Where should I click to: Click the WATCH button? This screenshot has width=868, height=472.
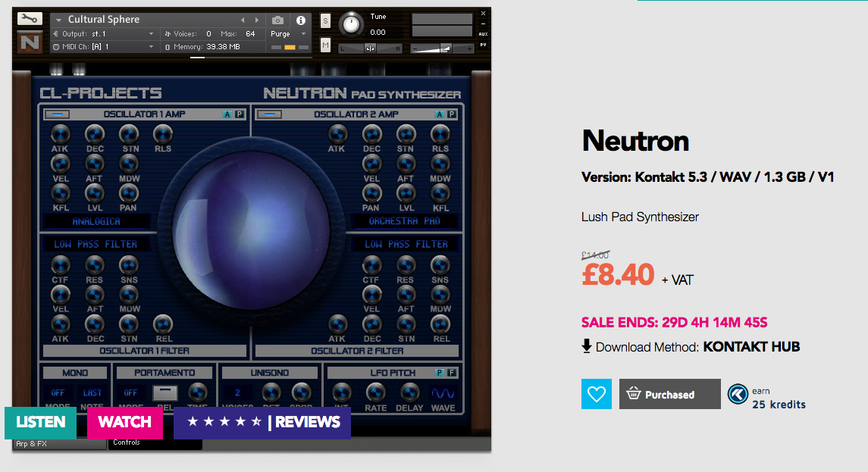[124, 423]
